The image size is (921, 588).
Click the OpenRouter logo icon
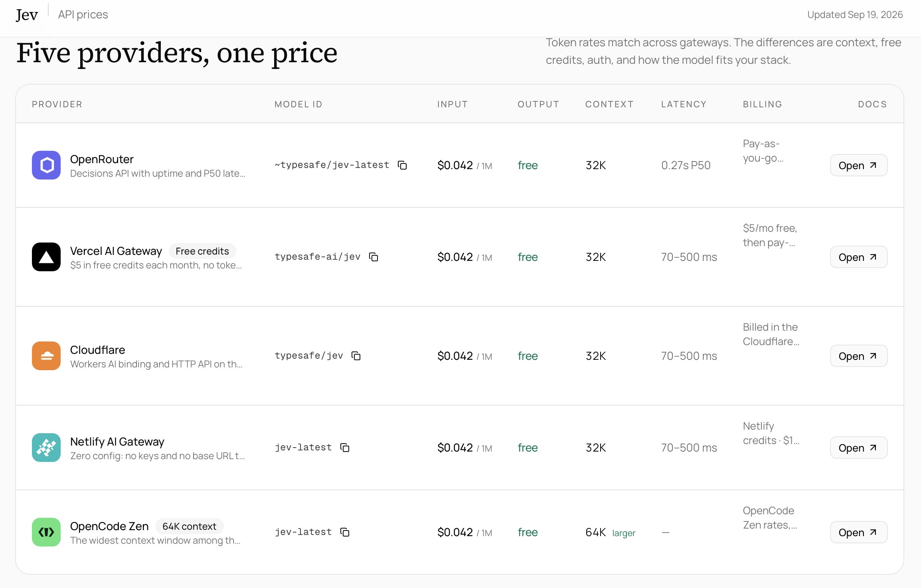point(46,165)
